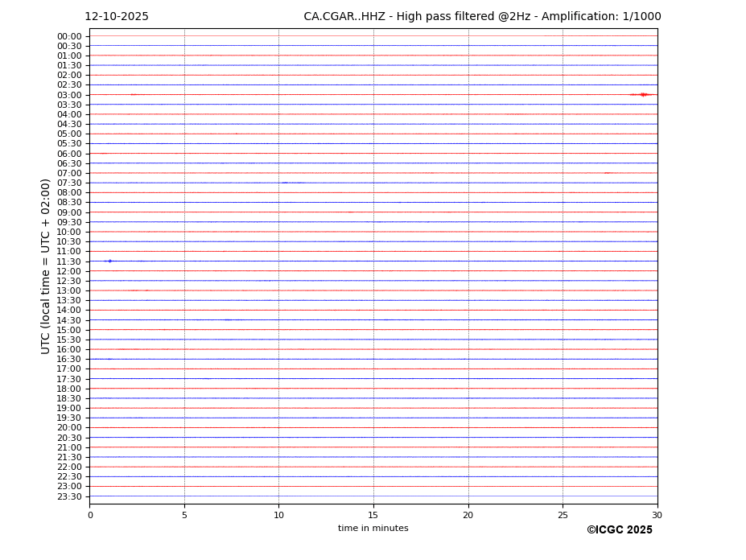Click the date label 12-10-2025
The image size is (746, 560).
[117, 17]
